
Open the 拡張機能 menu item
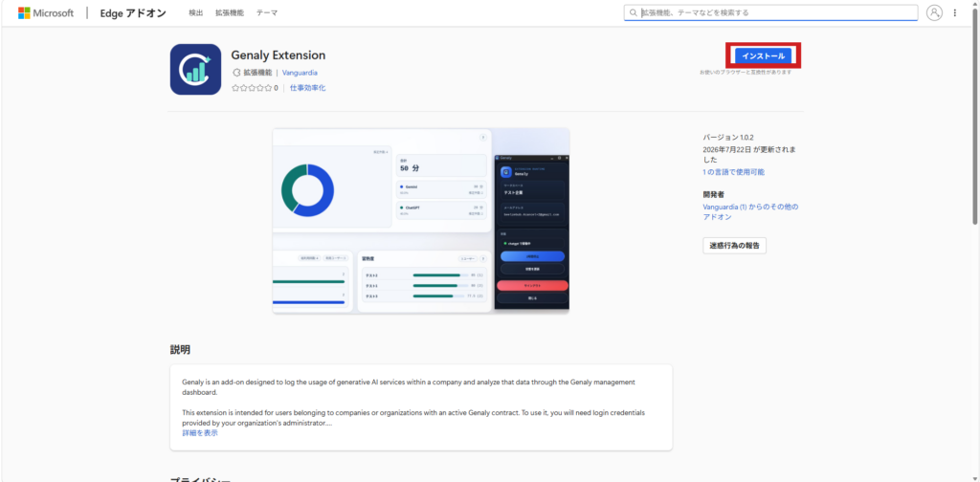(230, 12)
